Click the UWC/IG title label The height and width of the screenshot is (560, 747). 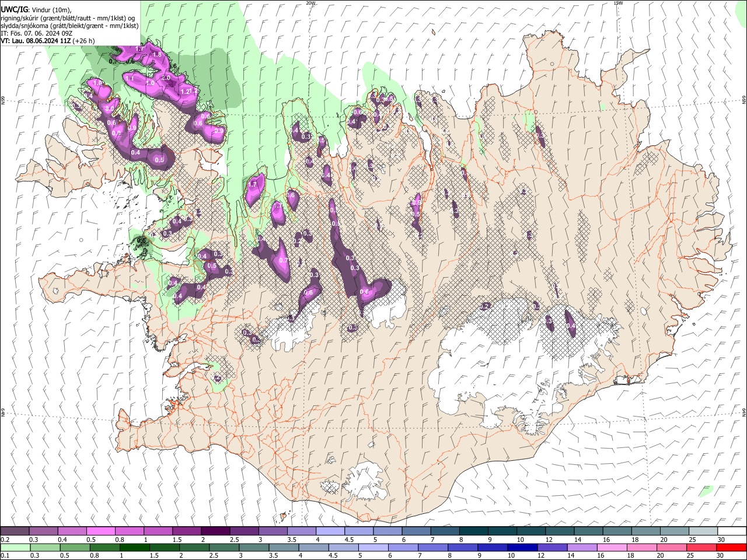point(14,9)
